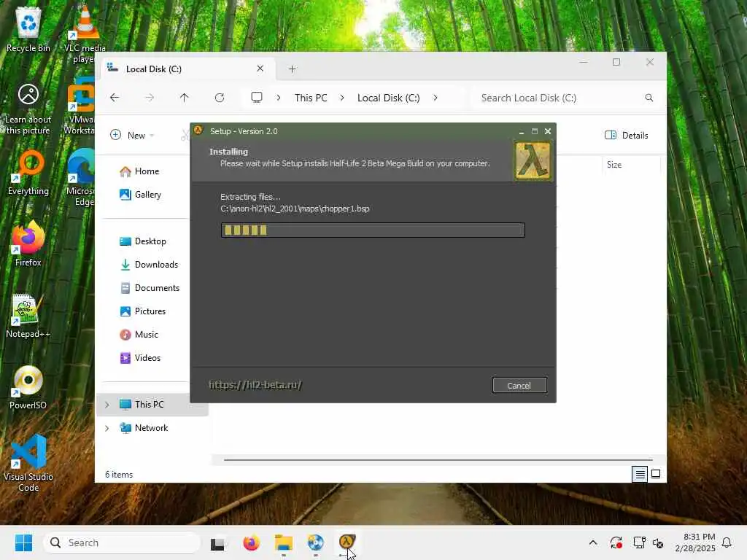Select the Microsoft Edge desktop shortcut
Screen dimensions: 747x560
pyautogui.click(x=82, y=177)
